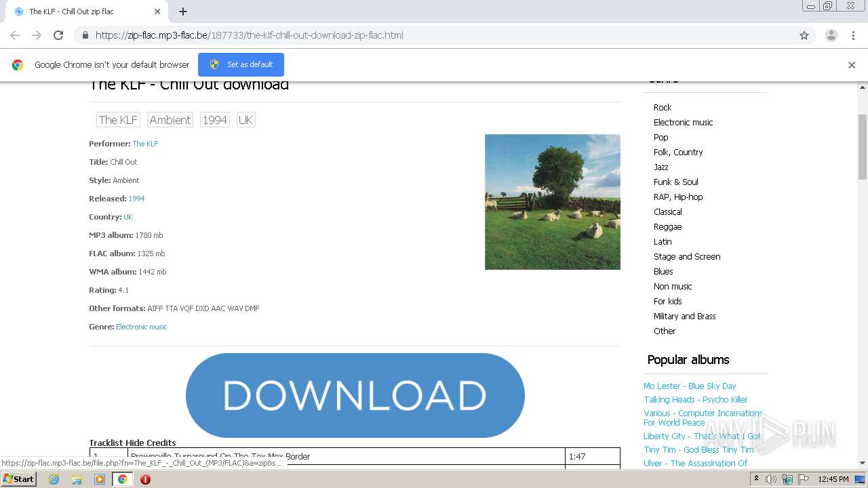The width and height of the screenshot is (868, 488).
Task: Go forward to the next page
Action: [37, 35]
